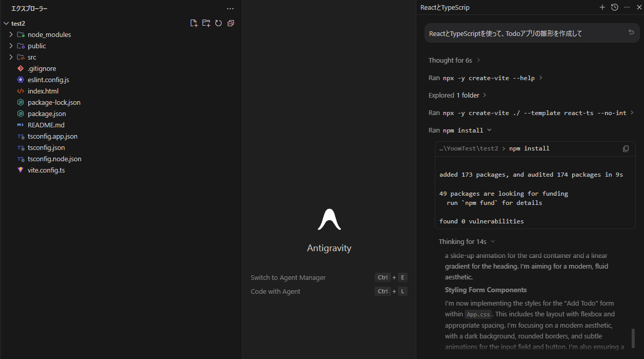Open explorer panel more actions menu

(230, 9)
